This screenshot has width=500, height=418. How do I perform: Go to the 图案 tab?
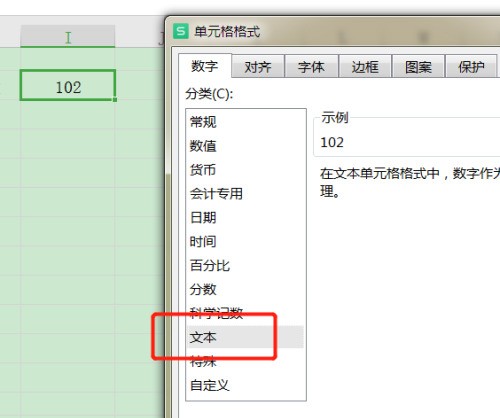pos(418,67)
